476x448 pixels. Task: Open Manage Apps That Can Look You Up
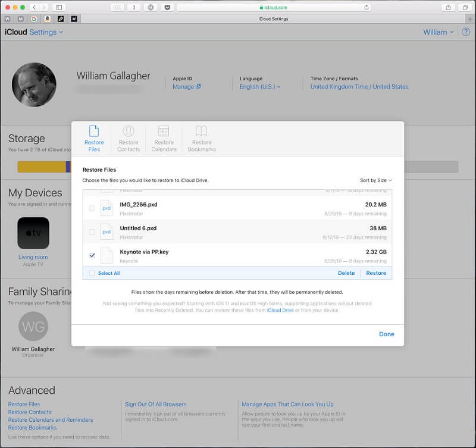287,405
